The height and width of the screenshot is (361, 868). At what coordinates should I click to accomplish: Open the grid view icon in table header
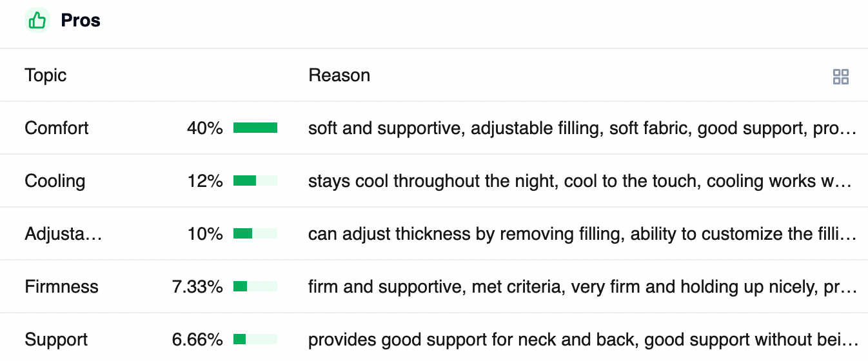[841, 77]
